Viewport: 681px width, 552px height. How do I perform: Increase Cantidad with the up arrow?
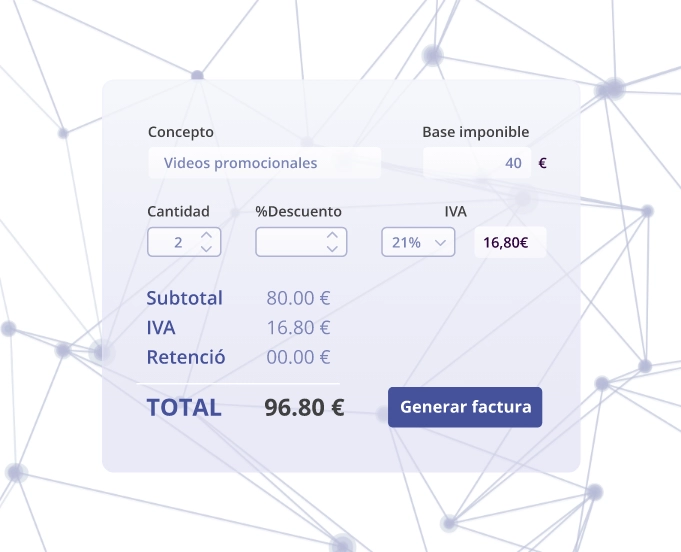[x=207, y=236]
